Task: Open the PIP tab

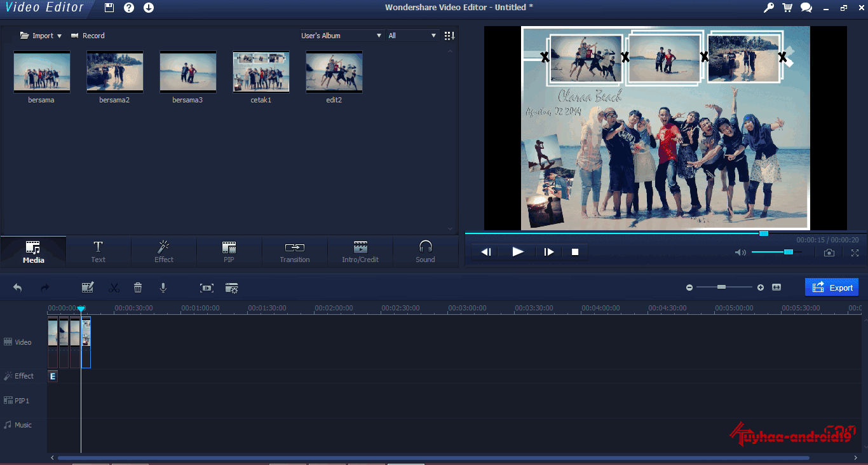Action: 229,252
